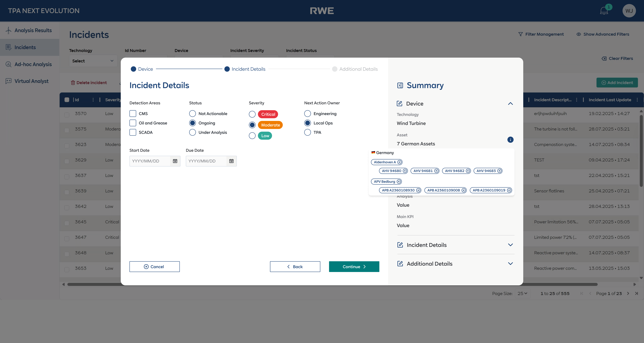644x343 pixels.
Task: Check the Oil and Grease box
Action: coord(133,123)
